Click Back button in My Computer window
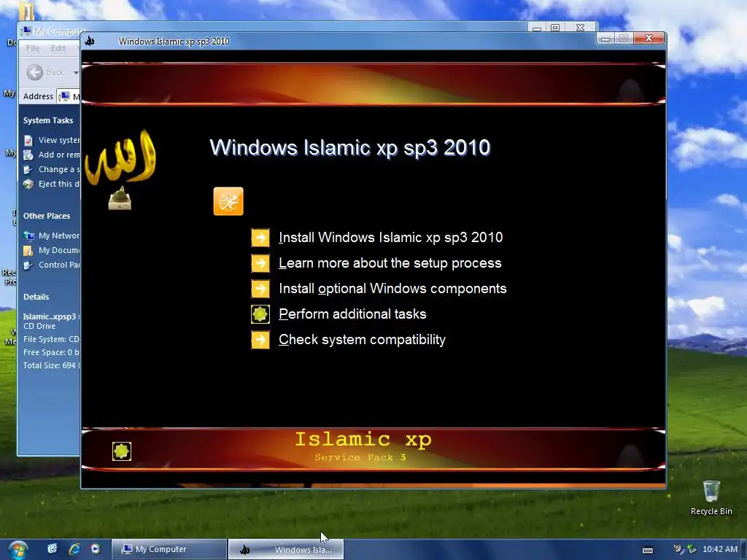The height and width of the screenshot is (560, 747). click(46, 72)
